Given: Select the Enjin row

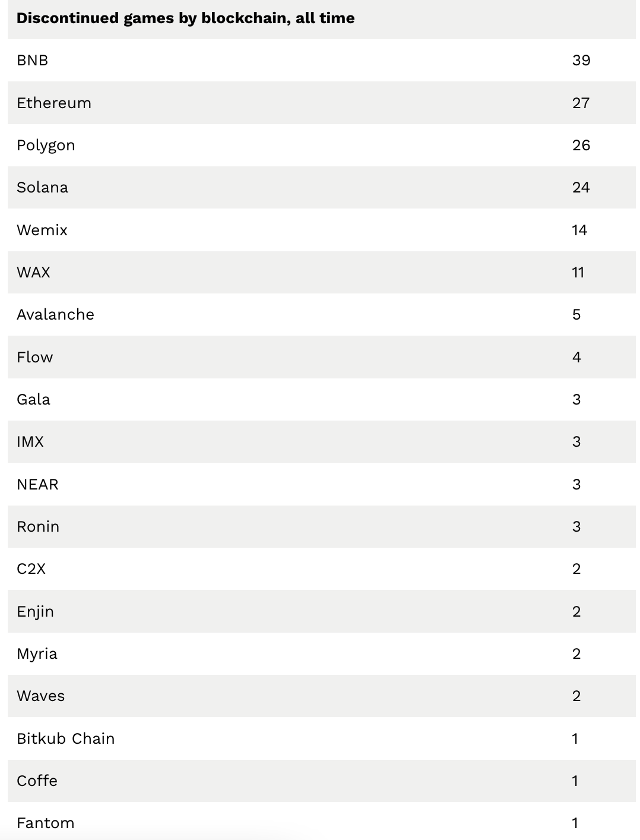Looking at the screenshot, I should tap(321, 611).
